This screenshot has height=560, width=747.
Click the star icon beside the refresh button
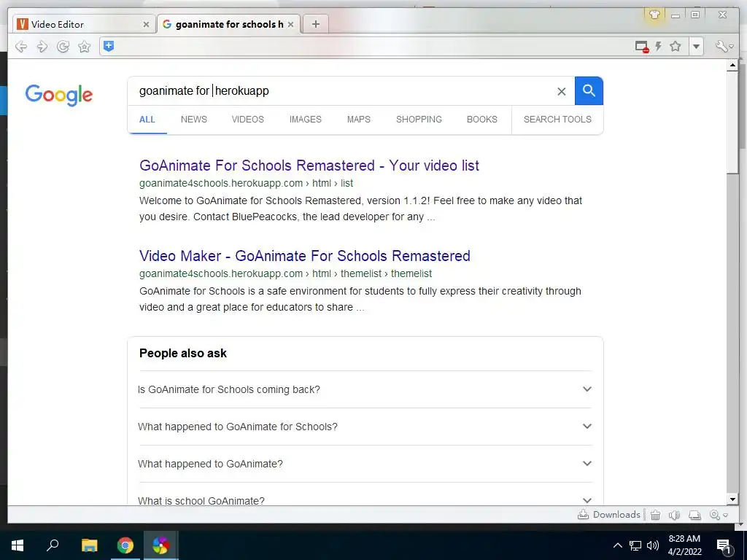(85, 46)
